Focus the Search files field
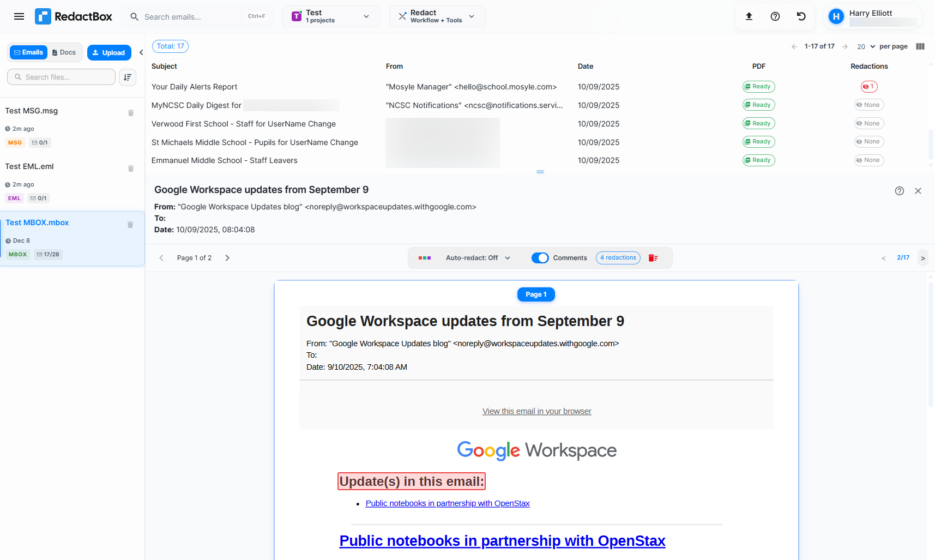Screen dimensions: 935x560 (61, 77)
